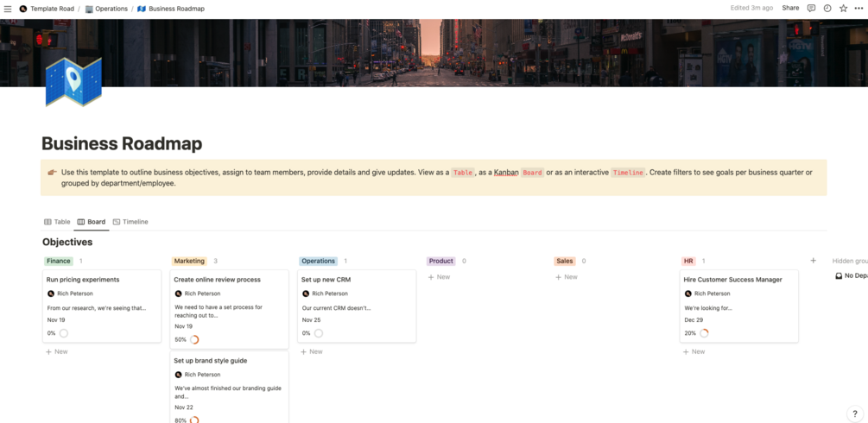Add a new group with plus icon
868x423 pixels.
click(x=814, y=260)
